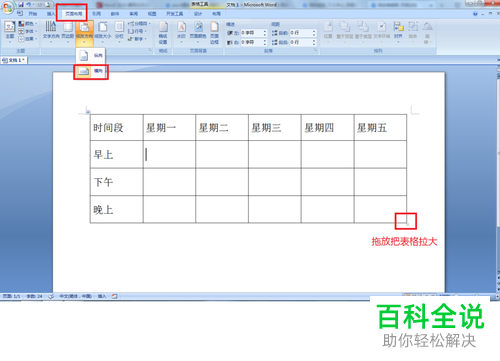The image size is (500, 361).
Task: Open theme Fonts (字体) dropdown
Action: pos(27,31)
